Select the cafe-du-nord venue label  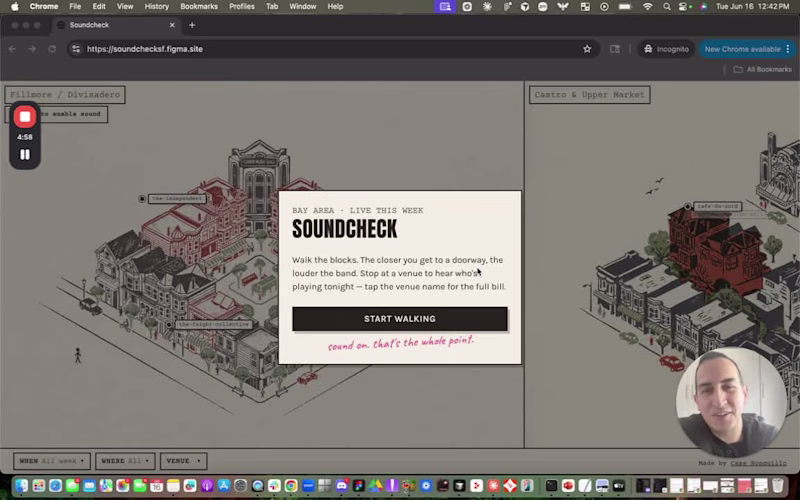pos(717,207)
